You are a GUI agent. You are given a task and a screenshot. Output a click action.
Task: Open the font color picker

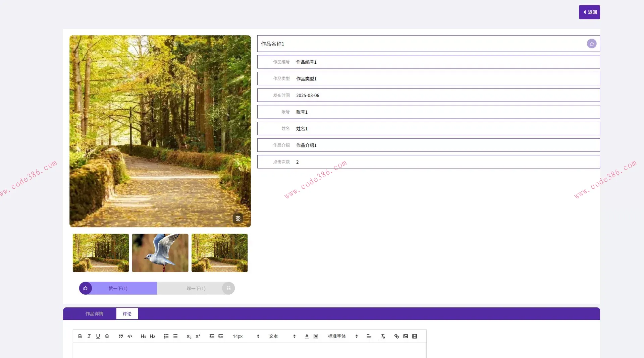coord(307,336)
